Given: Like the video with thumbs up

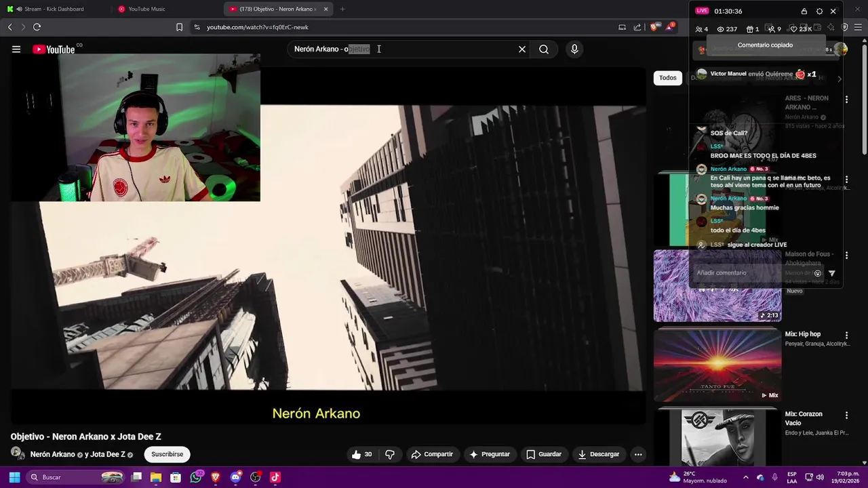Looking at the screenshot, I should click(361, 454).
